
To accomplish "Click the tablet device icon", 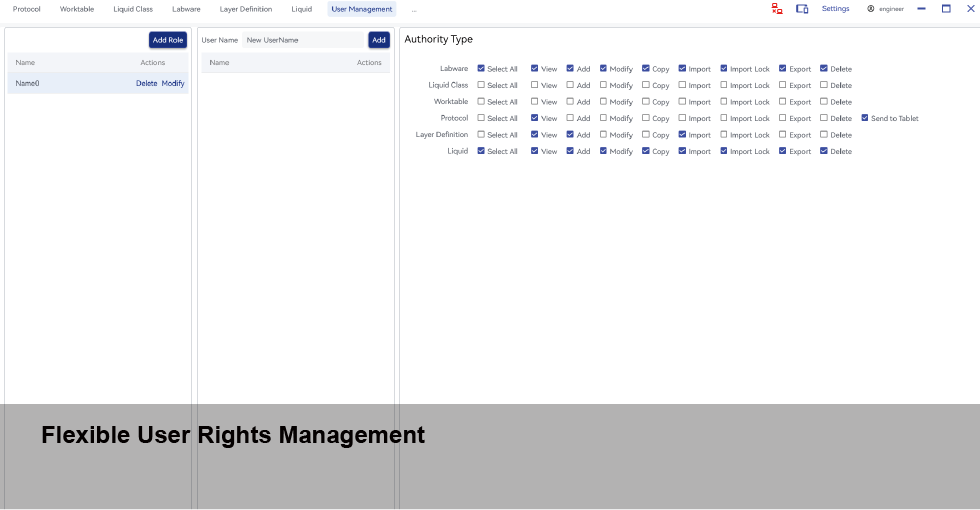I will [802, 9].
